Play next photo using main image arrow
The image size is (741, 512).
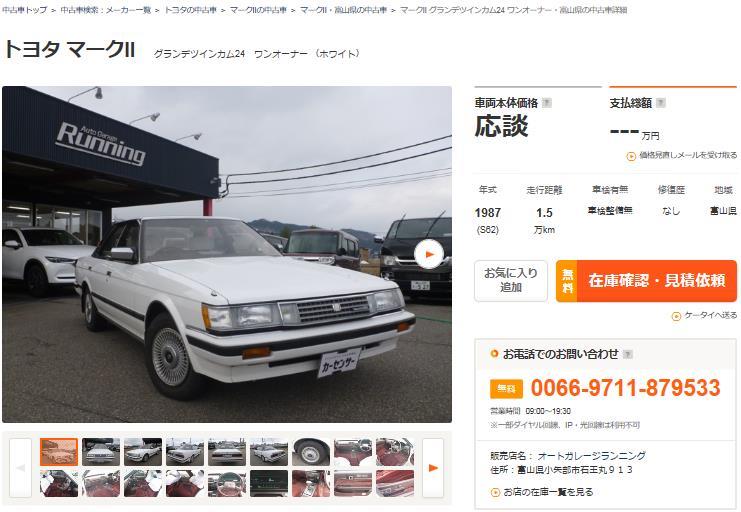(x=429, y=254)
